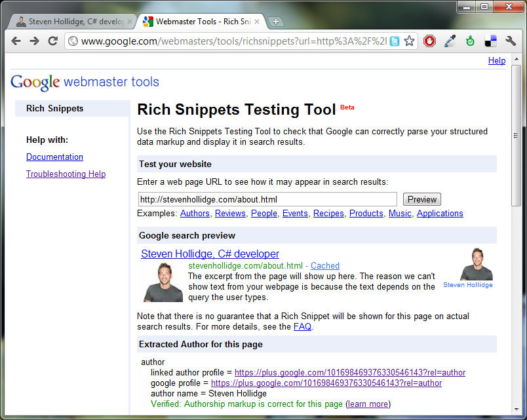Click the globe site icon in address bar

pos(73,41)
